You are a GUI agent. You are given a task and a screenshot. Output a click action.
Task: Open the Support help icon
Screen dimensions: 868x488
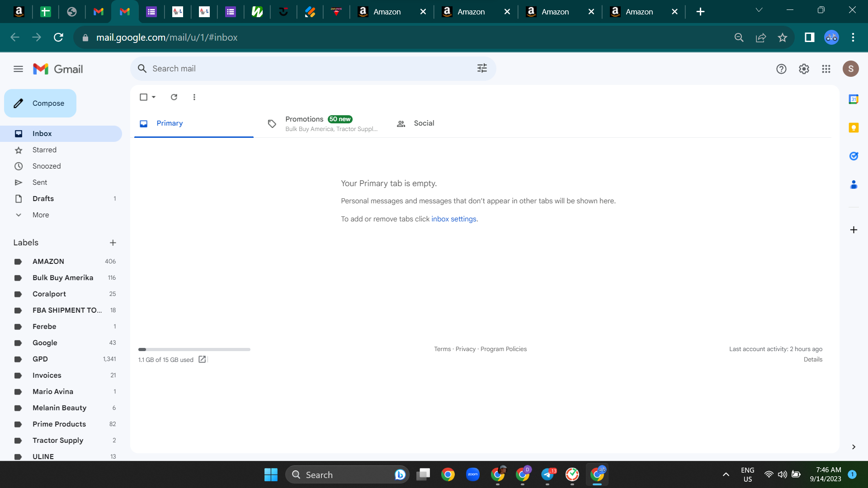click(781, 69)
